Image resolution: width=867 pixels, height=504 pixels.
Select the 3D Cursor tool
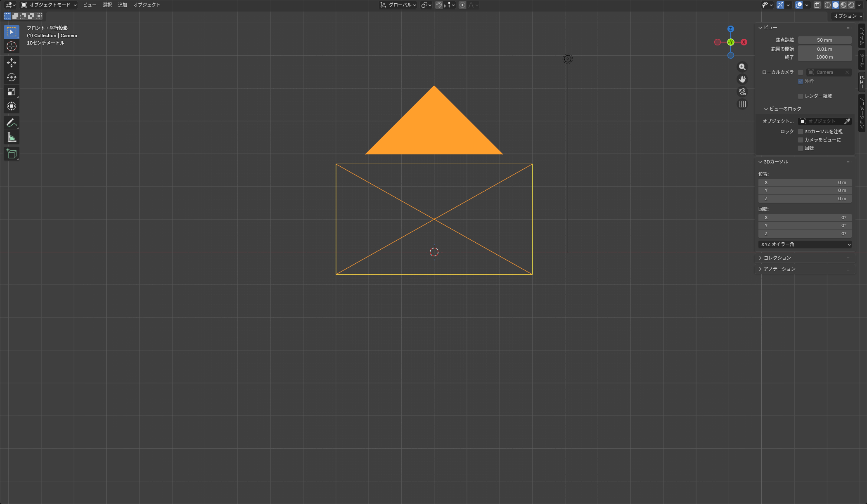coord(12,46)
